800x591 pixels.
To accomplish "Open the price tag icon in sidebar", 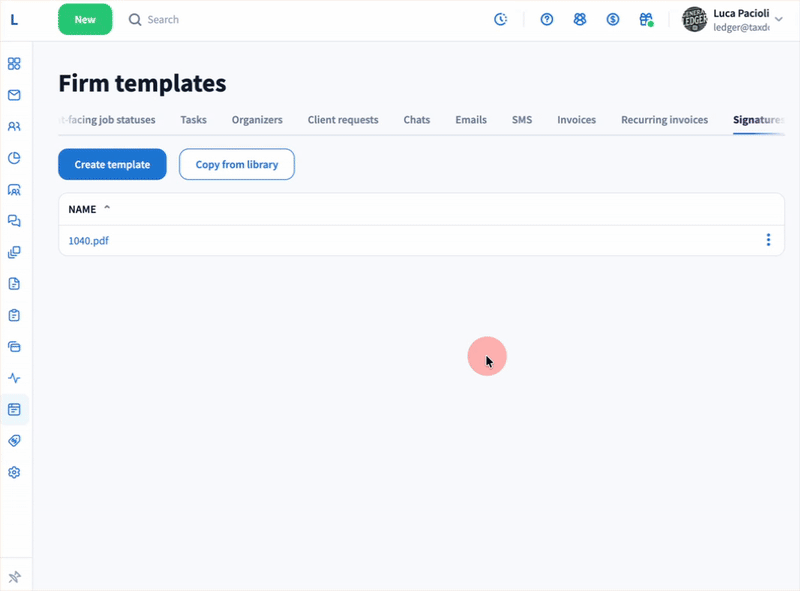I will [14, 441].
